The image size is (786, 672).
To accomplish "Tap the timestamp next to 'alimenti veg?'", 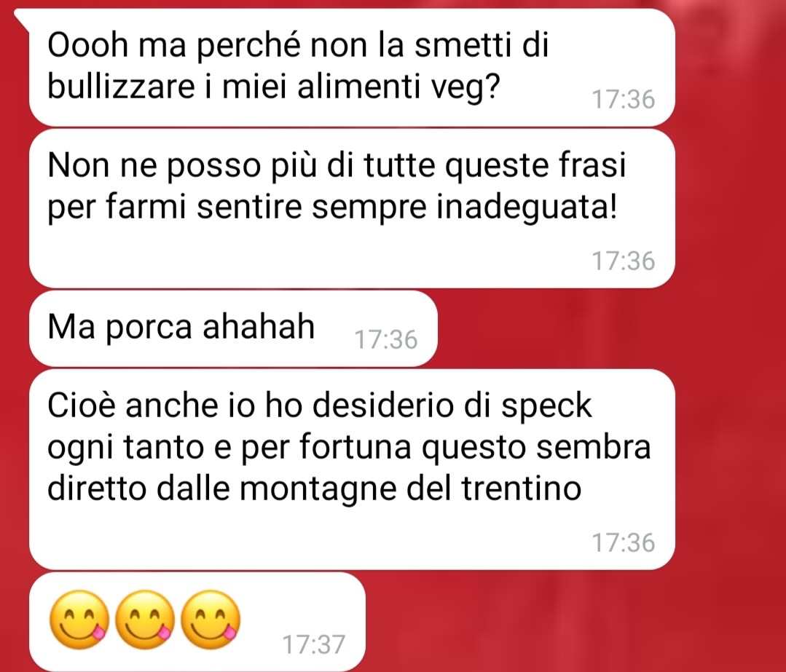I will coord(624,99).
